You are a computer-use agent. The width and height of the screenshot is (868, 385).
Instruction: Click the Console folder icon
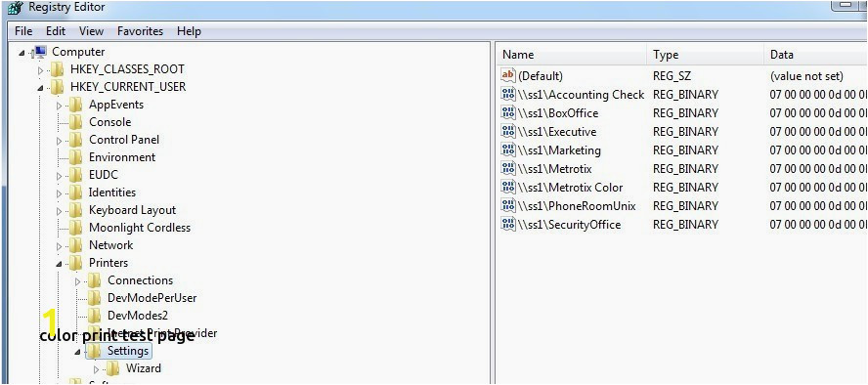76,122
